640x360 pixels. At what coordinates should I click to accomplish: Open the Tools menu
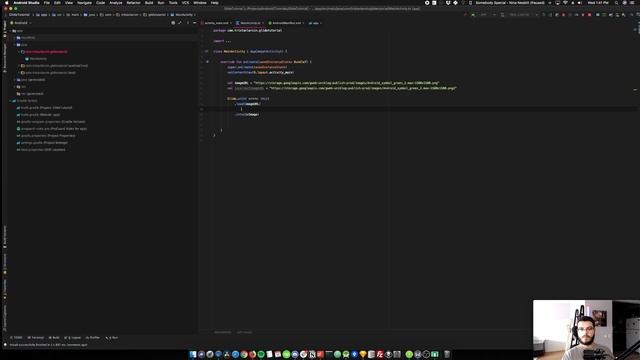click(173, 2)
